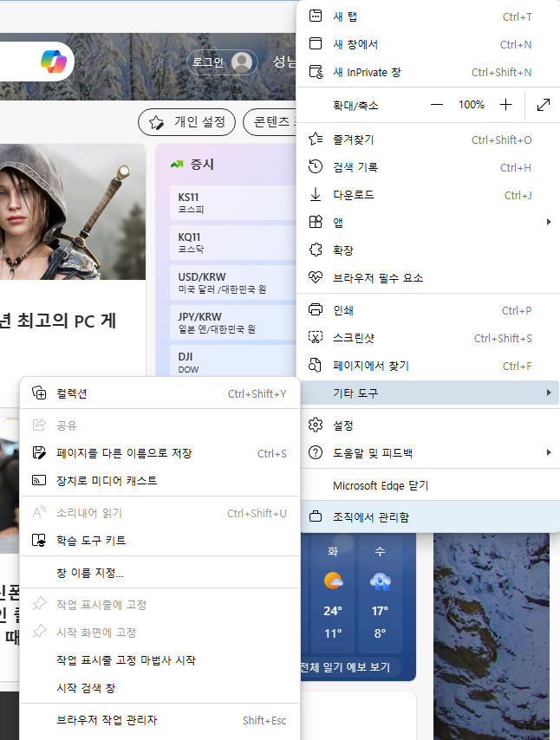Click the Find on page icon
The image size is (560, 740).
(x=316, y=366)
